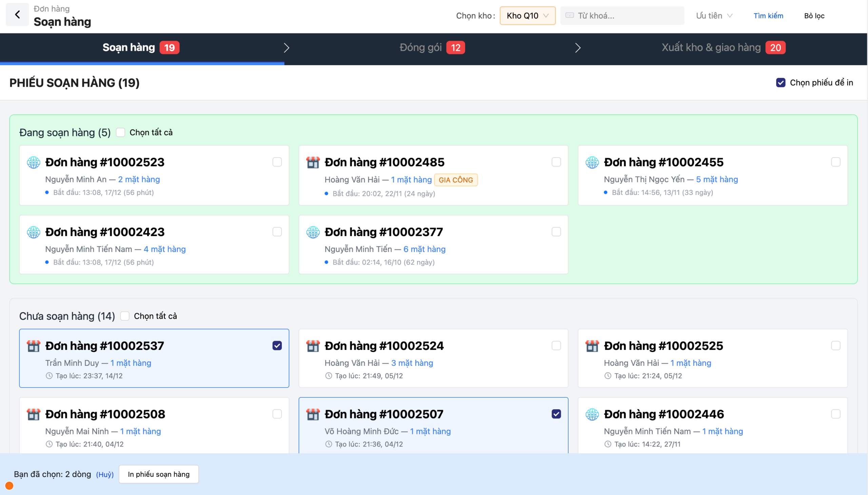
Task: Uncheck "Chọn phiếu để in" checkbox
Action: (780, 83)
